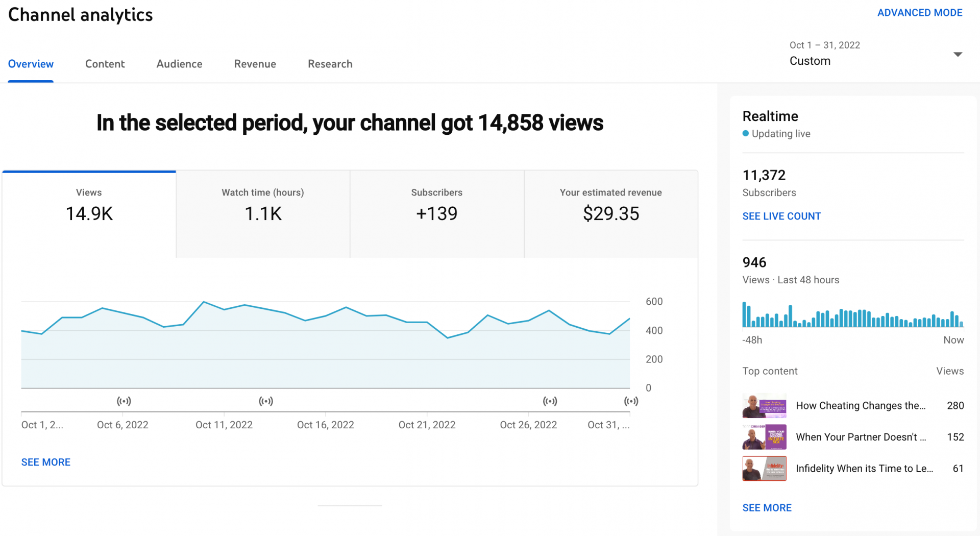
Task: Open the Infidelity When its Time video thumbnail
Action: 764,469
